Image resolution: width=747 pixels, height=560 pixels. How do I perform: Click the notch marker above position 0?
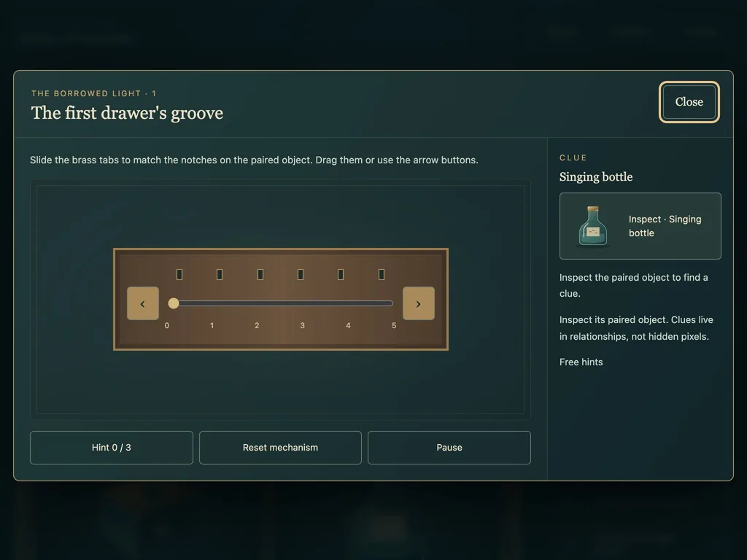pos(179,274)
